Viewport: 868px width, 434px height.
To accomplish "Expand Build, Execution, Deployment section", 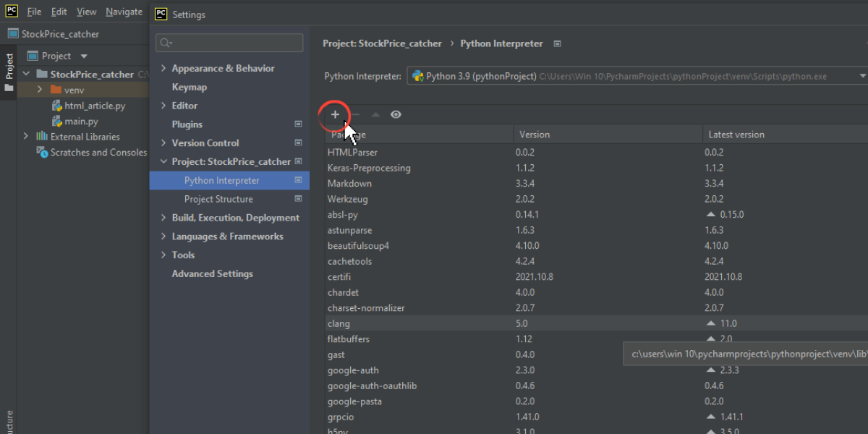I will pos(163,218).
